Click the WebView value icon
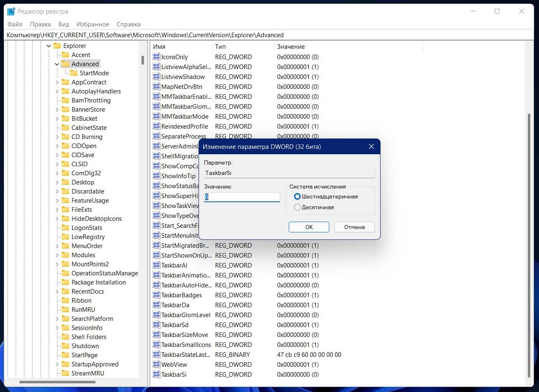The height and width of the screenshot is (392, 539). (x=156, y=364)
